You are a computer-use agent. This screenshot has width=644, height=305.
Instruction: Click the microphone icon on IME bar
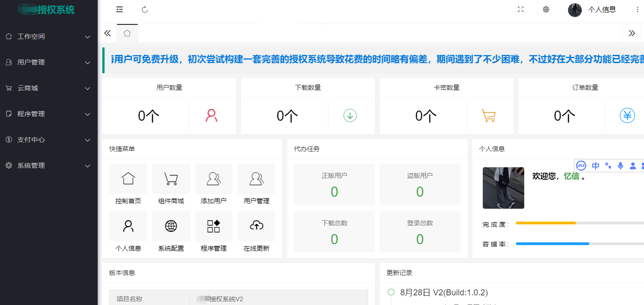click(x=621, y=166)
